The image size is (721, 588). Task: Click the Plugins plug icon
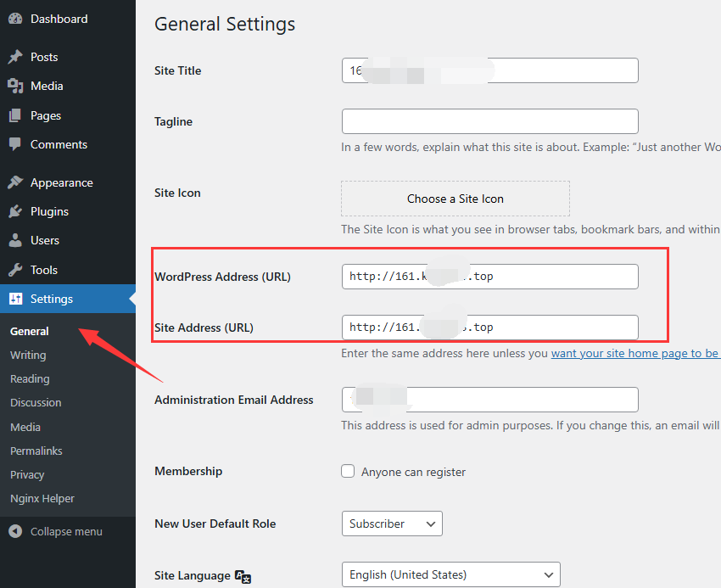(x=15, y=211)
